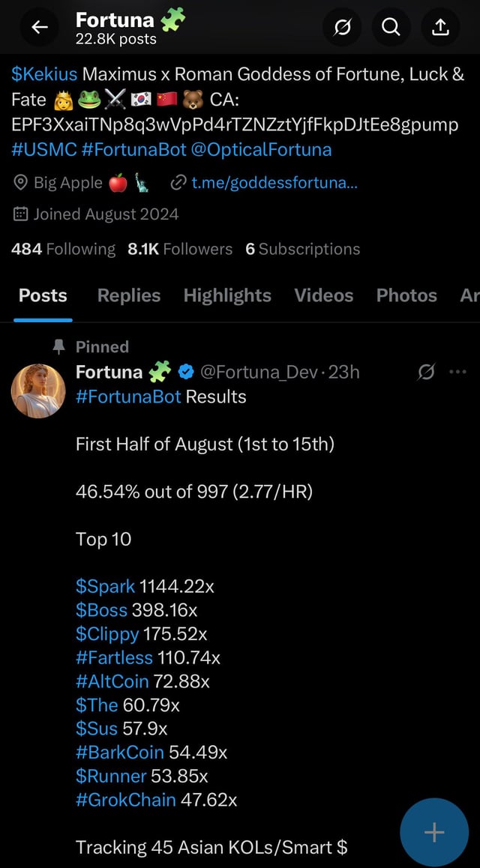The image size is (480, 868).
Task: Open the $Spark cashtag
Action: [x=106, y=586]
